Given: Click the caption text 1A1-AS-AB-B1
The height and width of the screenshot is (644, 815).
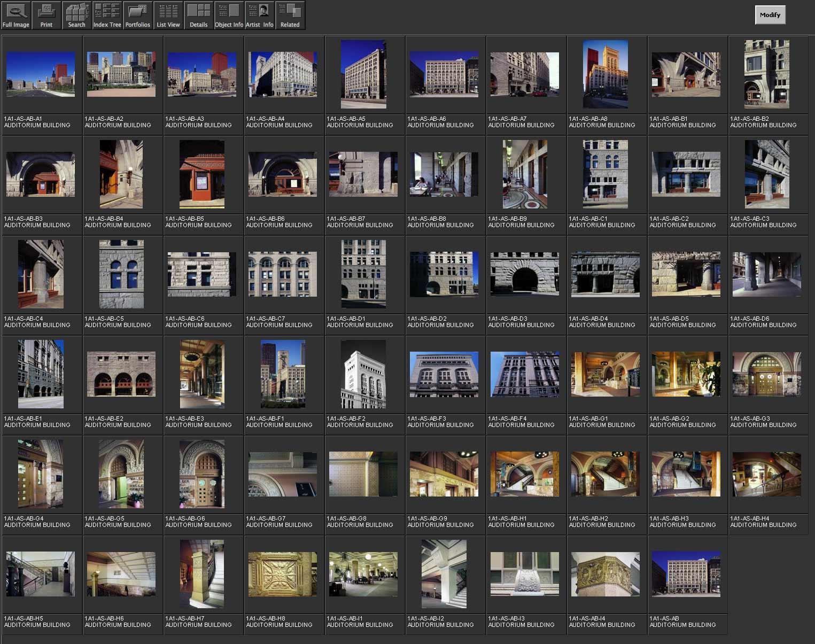Looking at the screenshot, I should pos(669,119).
